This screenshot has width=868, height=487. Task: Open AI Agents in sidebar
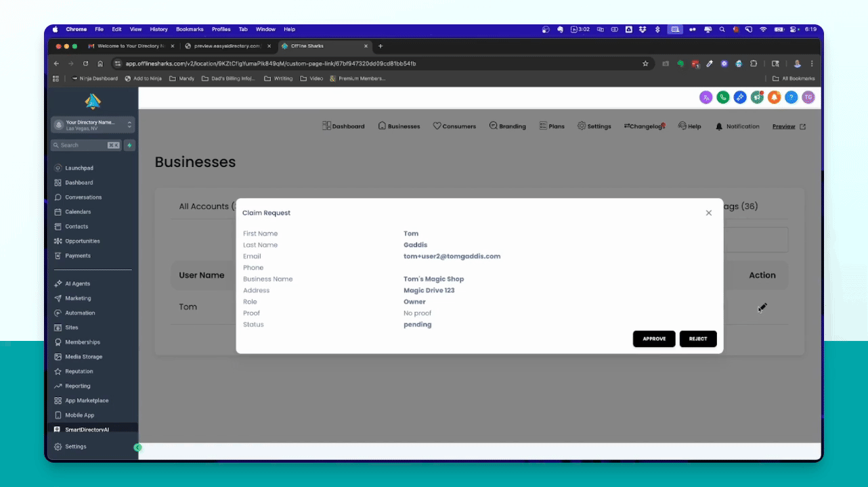coord(77,283)
